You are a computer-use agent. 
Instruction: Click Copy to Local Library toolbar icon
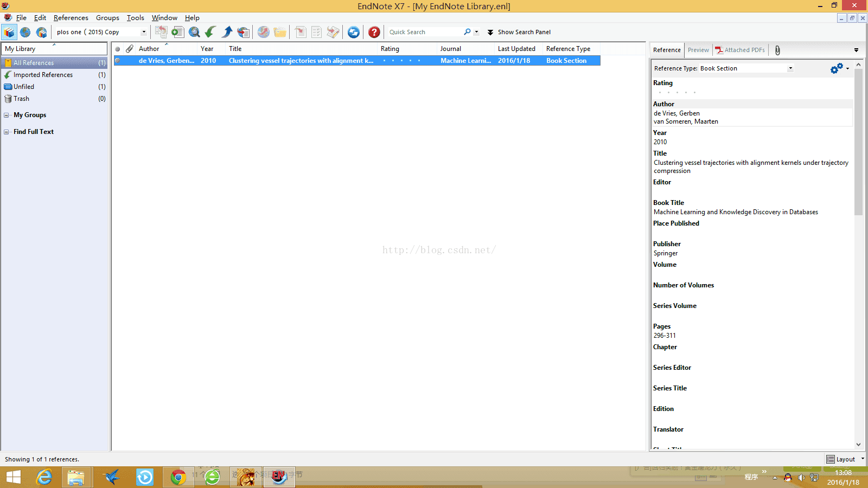(161, 32)
